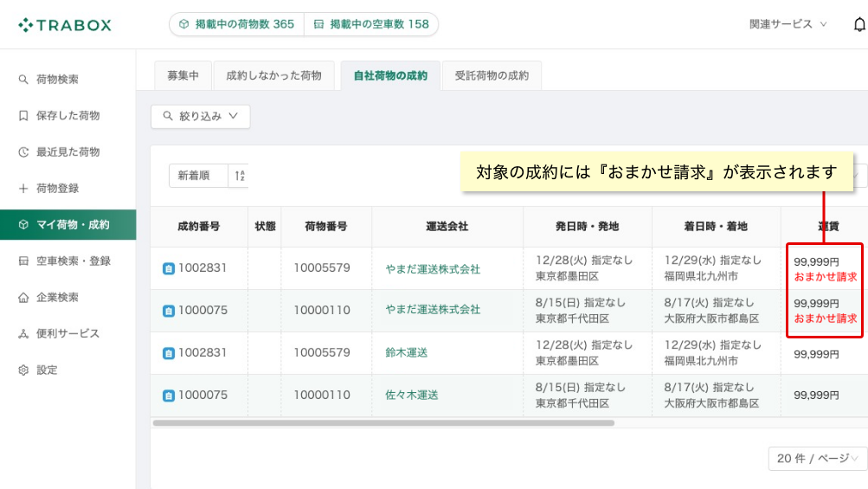
Task: Click document icon beside 1000075 佐々木運送 row
Action: [168, 396]
